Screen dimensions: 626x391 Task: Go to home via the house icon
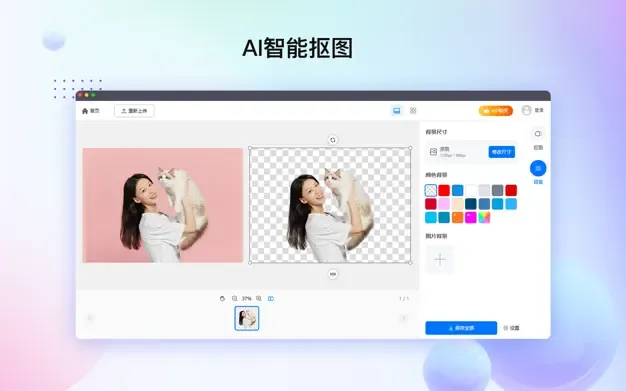point(85,111)
